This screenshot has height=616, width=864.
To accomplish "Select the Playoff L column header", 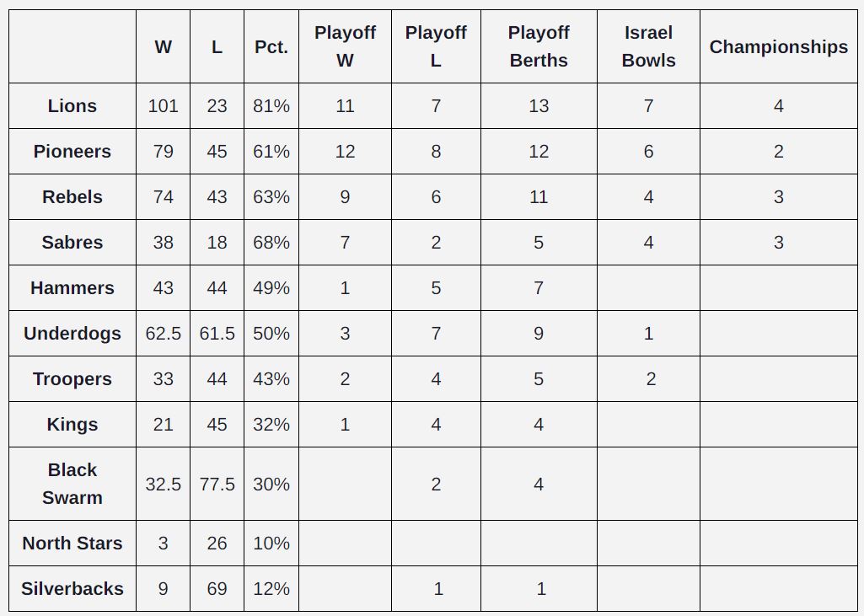I will point(436,47).
